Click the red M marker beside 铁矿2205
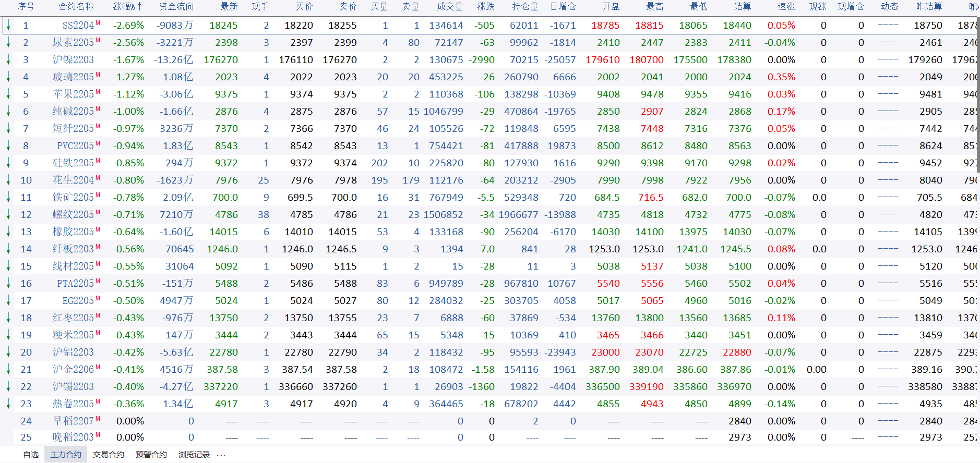 click(98, 195)
